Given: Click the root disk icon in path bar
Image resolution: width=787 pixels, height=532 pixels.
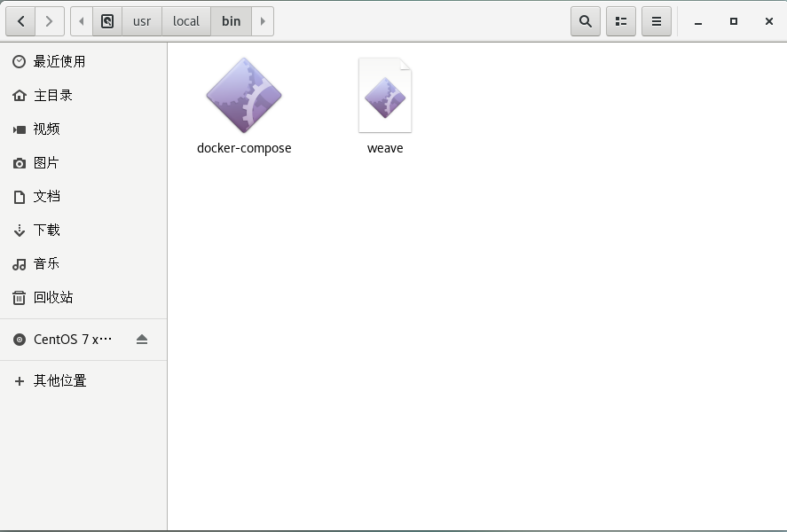Looking at the screenshot, I should (107, 21).
